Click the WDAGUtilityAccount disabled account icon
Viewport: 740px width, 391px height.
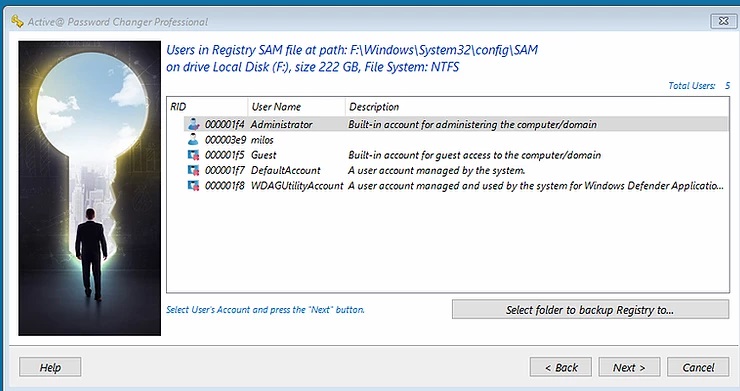pos(193,186)
